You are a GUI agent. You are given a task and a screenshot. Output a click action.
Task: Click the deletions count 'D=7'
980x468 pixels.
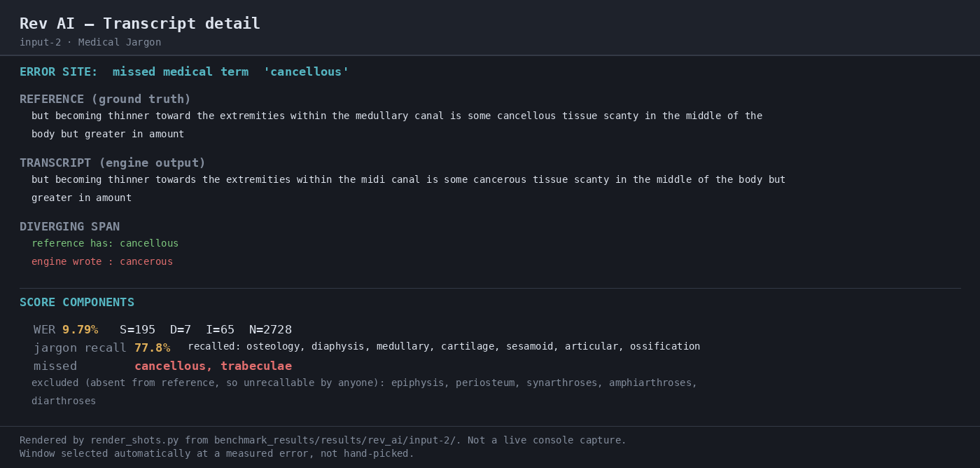coord(181,330)
